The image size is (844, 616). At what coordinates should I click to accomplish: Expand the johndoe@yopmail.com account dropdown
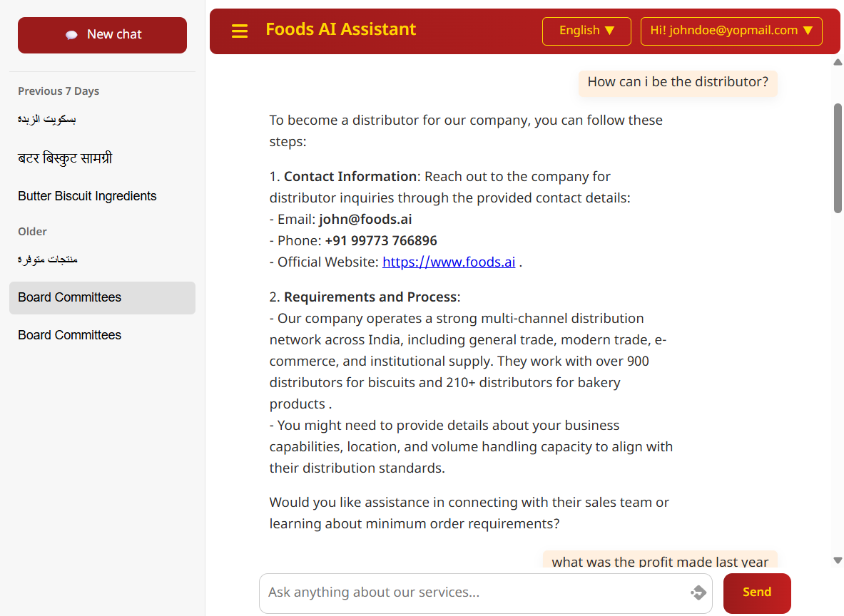coord(731,31)
